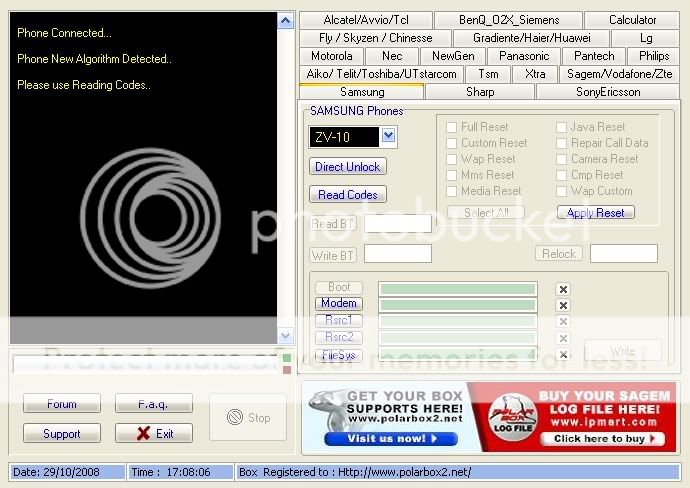Select the Gradiente/Haier/Huawei tab
The image size is (690, 488).
pyautogui.click(x=532, y=38)
